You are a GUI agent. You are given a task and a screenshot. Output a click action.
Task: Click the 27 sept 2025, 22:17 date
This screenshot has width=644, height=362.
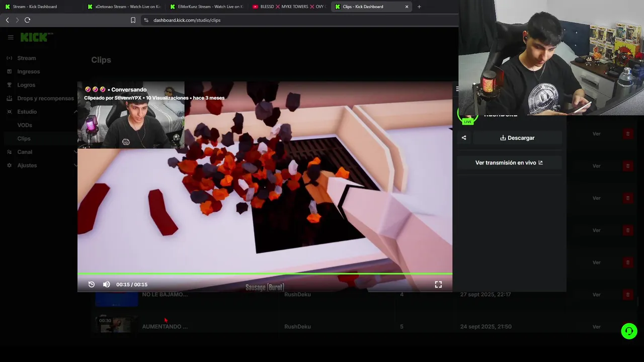486,295
